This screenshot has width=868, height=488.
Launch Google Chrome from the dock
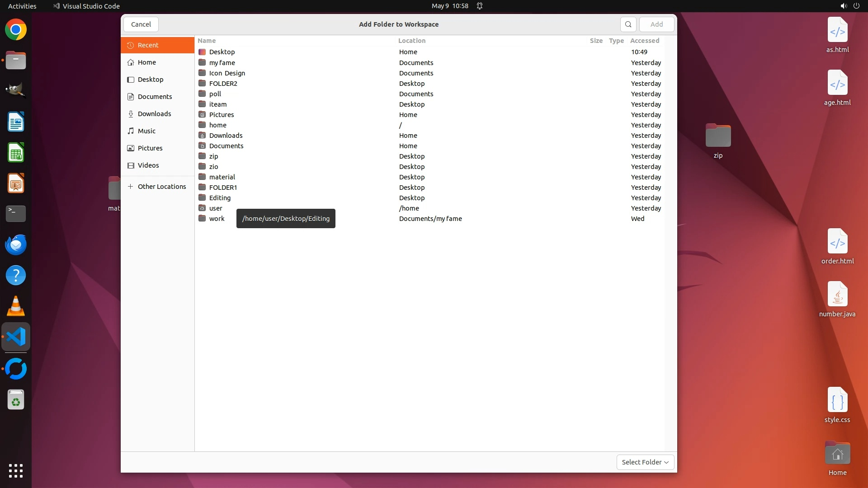[16, 30]
